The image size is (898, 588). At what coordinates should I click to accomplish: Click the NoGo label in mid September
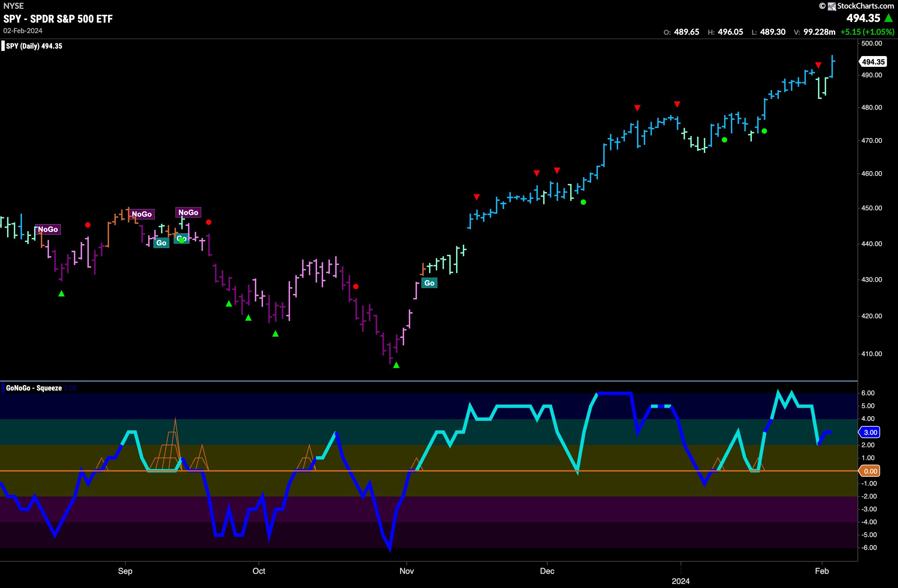pos(188,212)
